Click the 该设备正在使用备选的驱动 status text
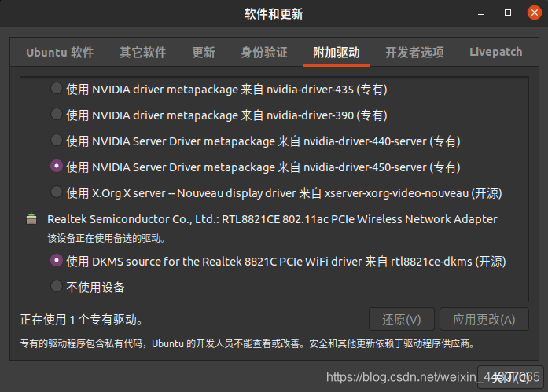The image size is (548, 392). click(x=106, y=238)
